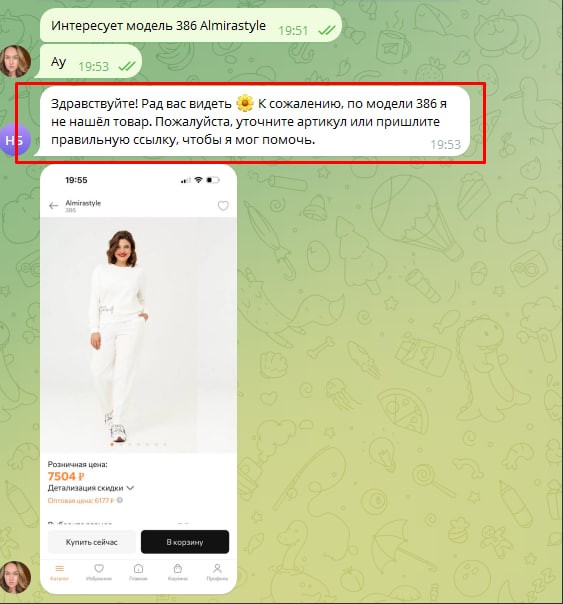Click "В корзину" button in screenshot
The height and width of the screenshot is (604, 563).
pos(185,542)
